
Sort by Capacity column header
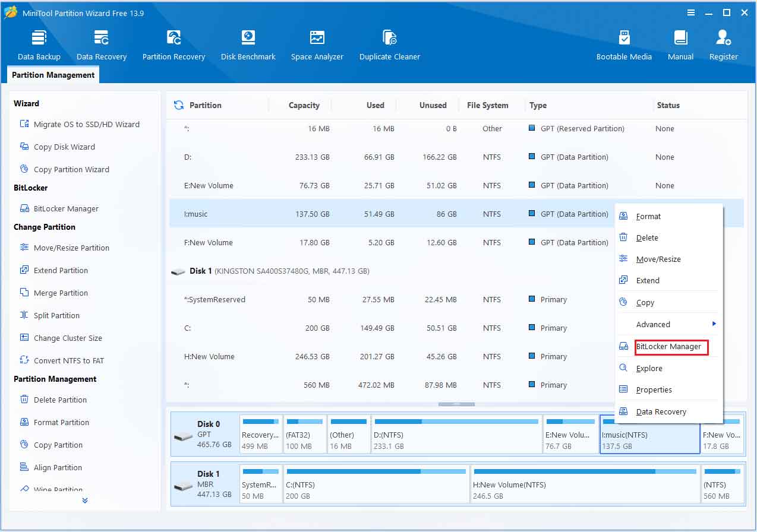coord(304,105)
